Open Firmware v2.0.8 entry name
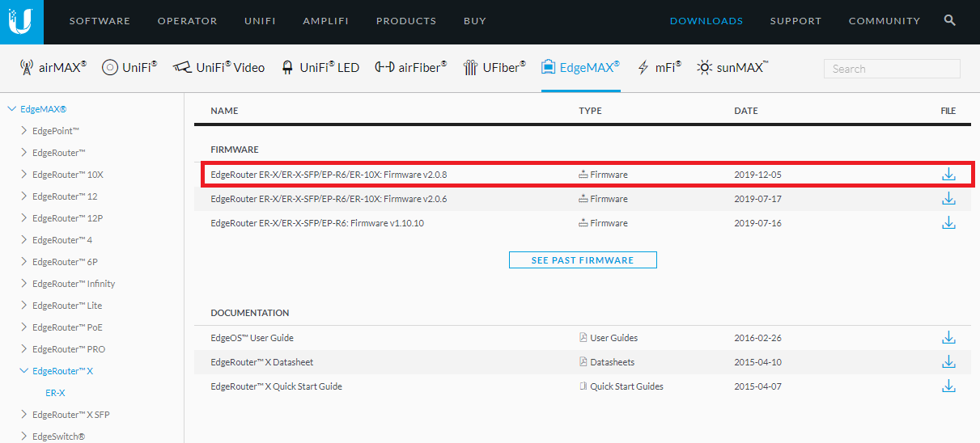The width and height of the screenshot is (980, 443). pyautogui.click(x=329, y=175)
